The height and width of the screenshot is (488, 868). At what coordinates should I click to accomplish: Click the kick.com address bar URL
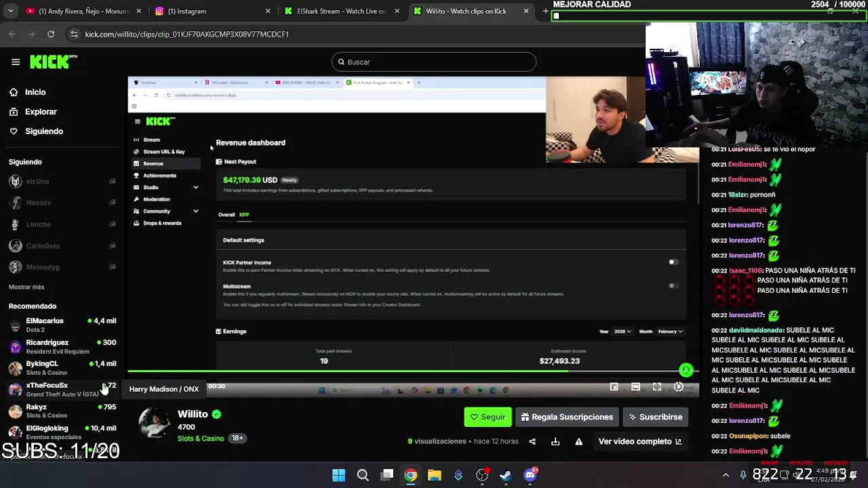(x=187, y=34)
